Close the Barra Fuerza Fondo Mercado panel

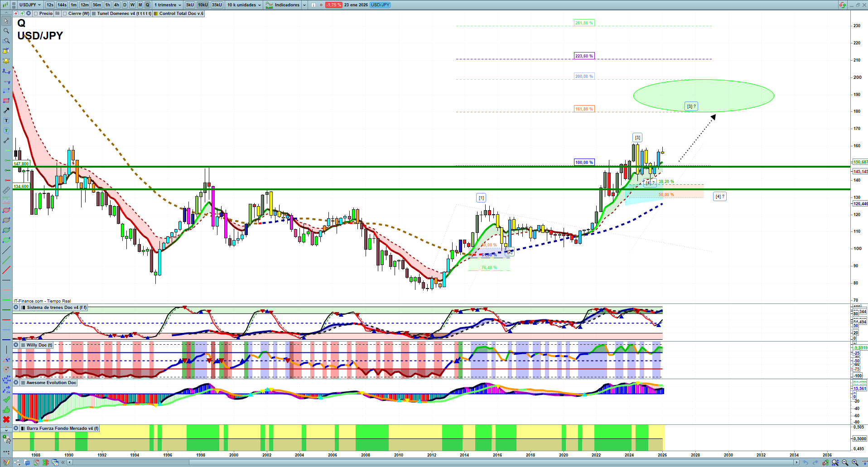coord(16,428)
